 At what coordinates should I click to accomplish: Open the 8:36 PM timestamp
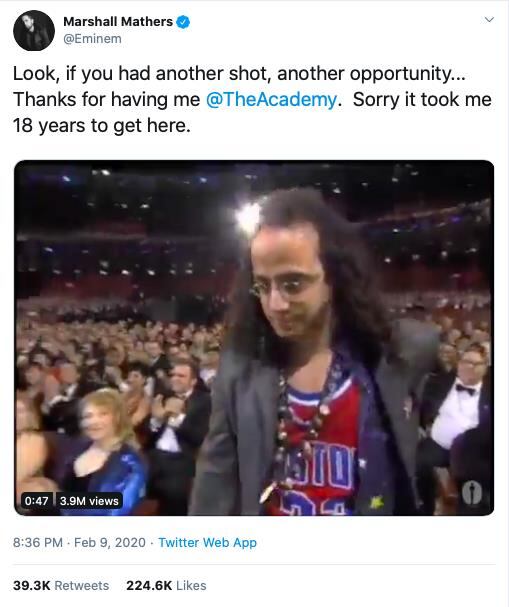click(38, 542)
